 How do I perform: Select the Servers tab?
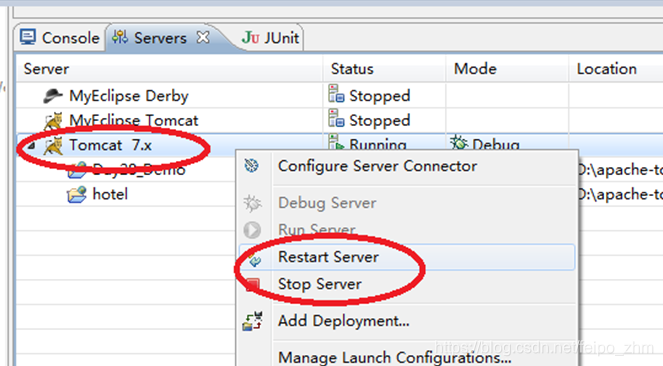coord(161,38)
